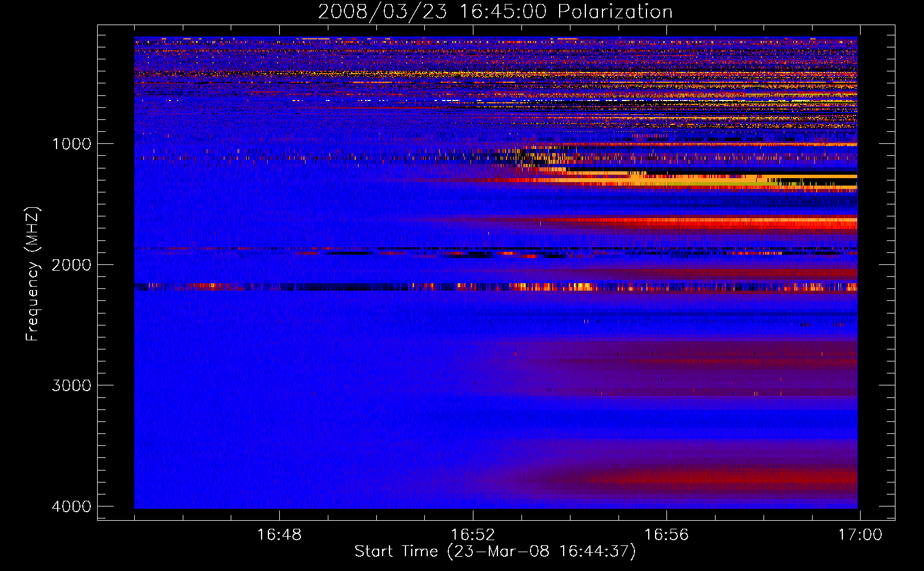This screenshot has width=924, height=571.
Task: Click the 16:56 time tick label
Action: pos(666,535)
